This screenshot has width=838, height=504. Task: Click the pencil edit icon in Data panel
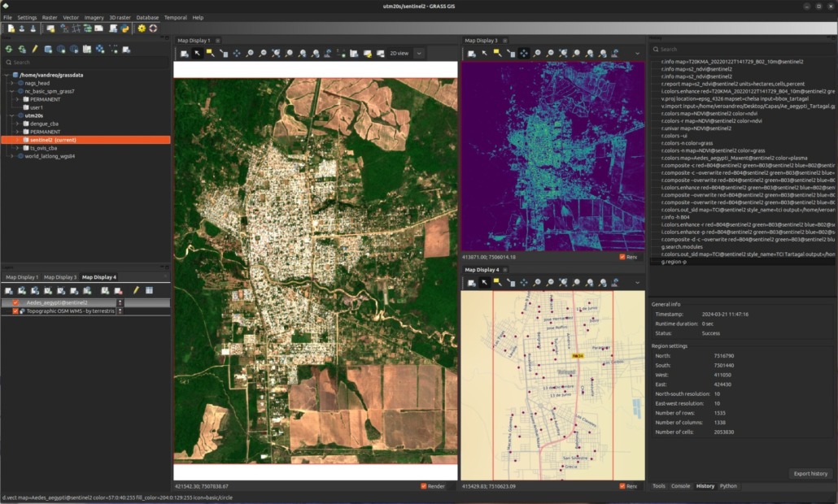tap(35, 49)
